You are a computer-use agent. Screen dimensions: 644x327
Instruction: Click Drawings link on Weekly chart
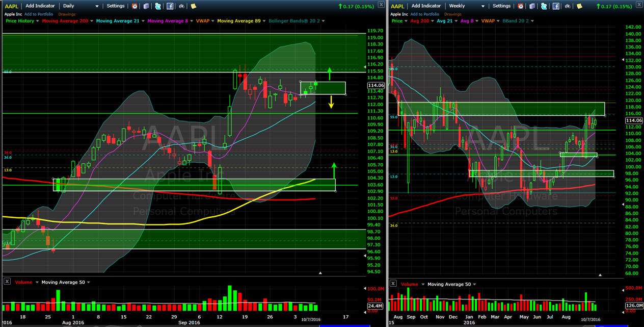click(453, 14)
